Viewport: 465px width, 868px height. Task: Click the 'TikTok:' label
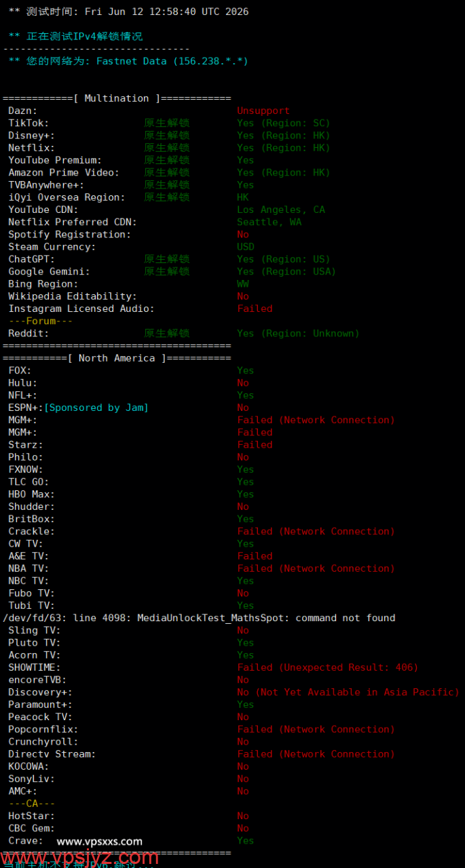[x=29, y=123]
